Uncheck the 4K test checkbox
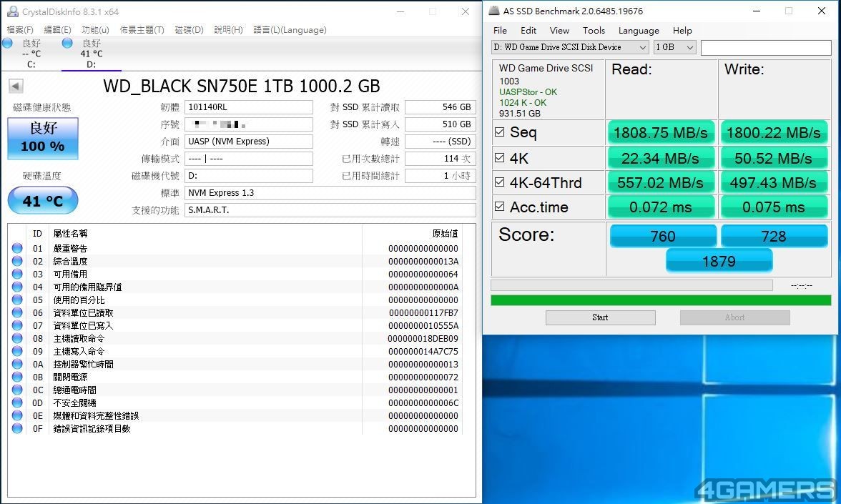841x504 pixels. [x=499, y=157]
